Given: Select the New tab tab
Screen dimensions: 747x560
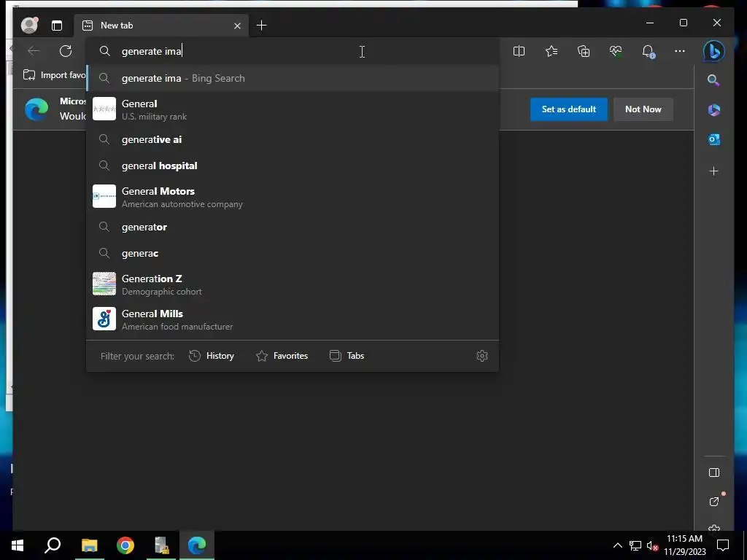Looking at the screenshot, I should coord(161,26).
